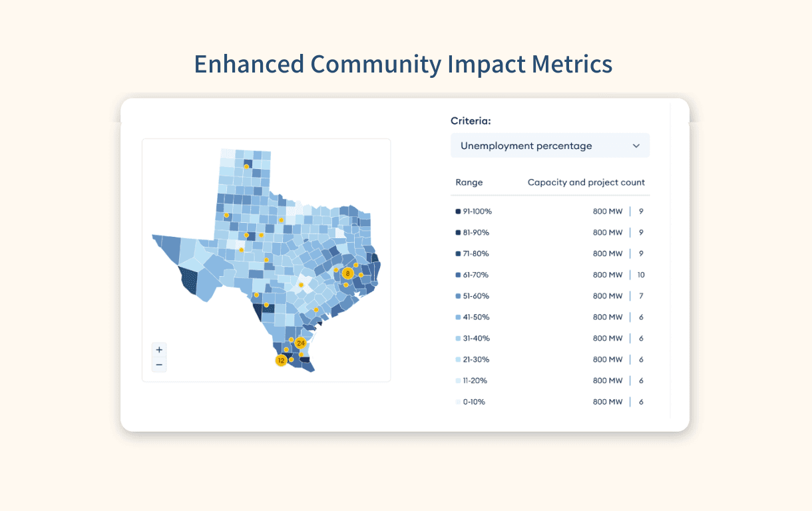The width and height of the screenshot is (812, 511).
Task: Zoom in the map with plus button
Action: click(x=159, y=350)
